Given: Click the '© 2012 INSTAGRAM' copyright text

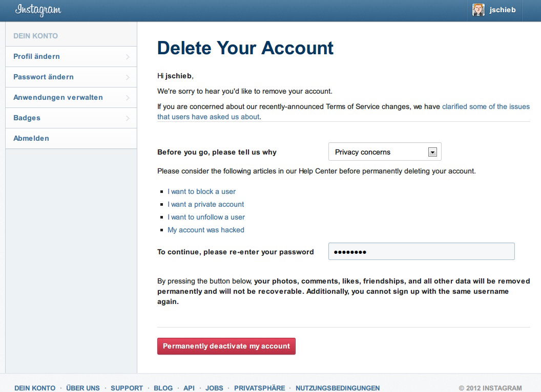Looking at the screenshot, I should [x=490, y=388].
